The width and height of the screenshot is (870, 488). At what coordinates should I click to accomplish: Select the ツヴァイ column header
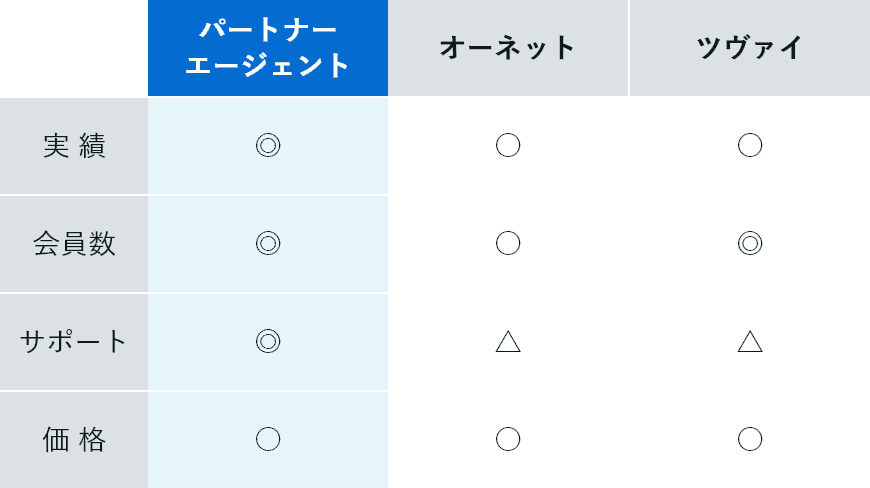tap(750, 48)
